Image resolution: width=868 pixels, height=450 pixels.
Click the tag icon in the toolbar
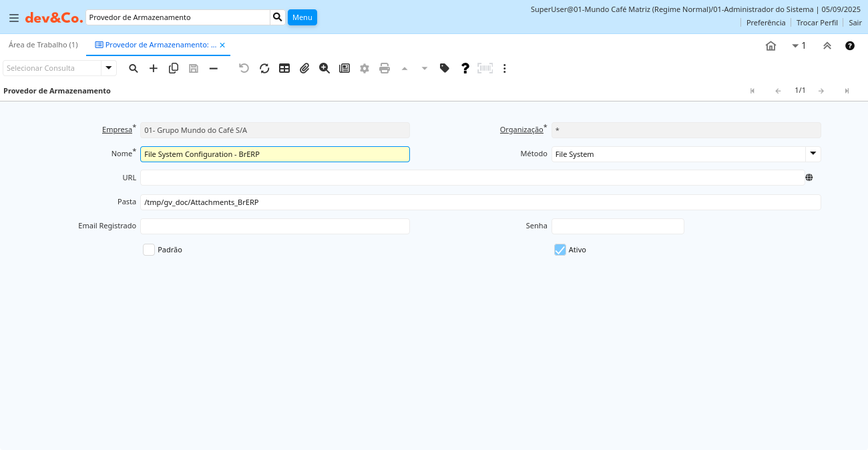[x=445, y=68]
